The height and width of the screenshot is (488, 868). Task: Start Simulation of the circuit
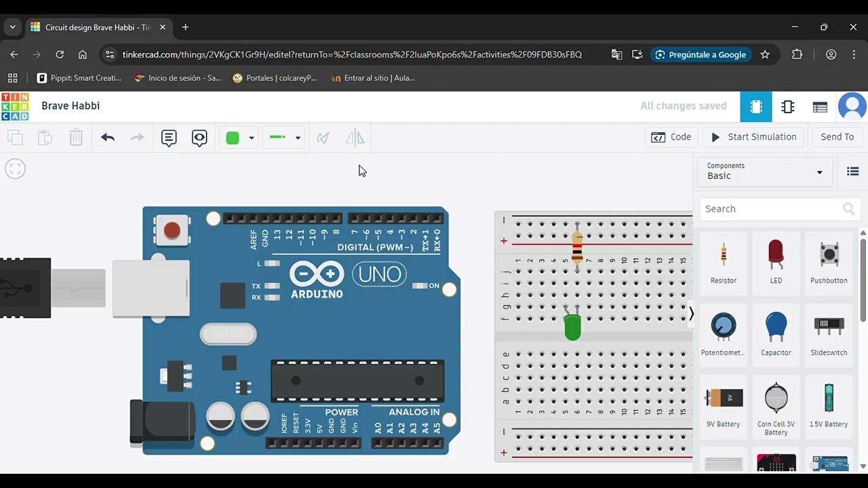coord(753,137)
